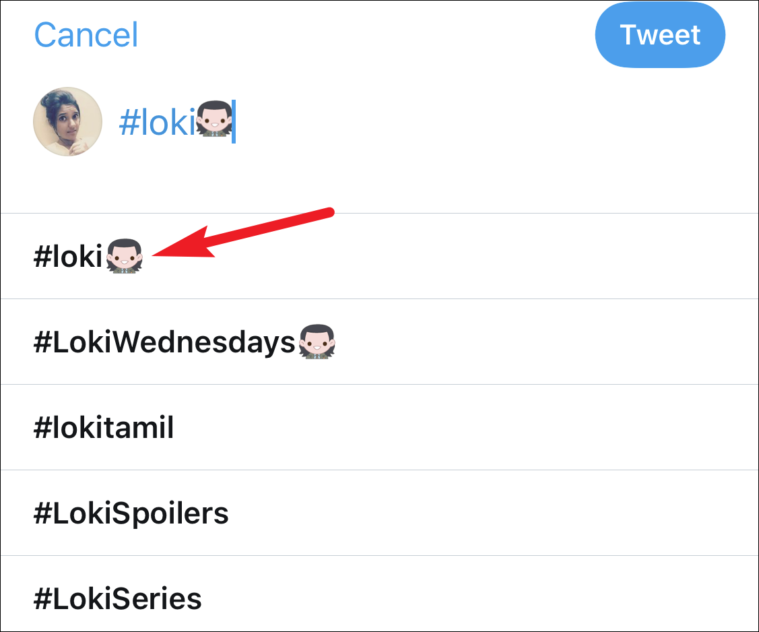
Task: Pick the #lokitamil hashtag suggestion
Action: tap(104, 428)
